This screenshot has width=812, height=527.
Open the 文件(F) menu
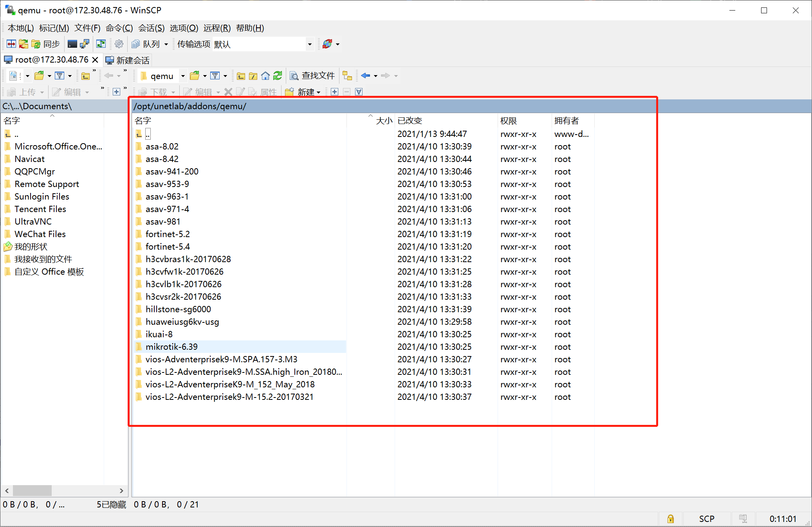click(87, 28)
